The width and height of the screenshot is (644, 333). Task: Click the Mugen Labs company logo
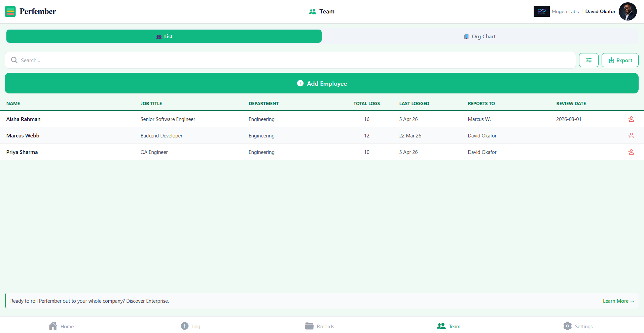coord(541,11)
